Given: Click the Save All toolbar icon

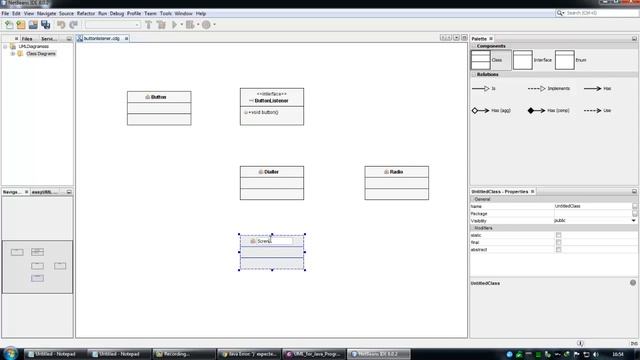Looking at the screenshot, I should click(45, 25).
